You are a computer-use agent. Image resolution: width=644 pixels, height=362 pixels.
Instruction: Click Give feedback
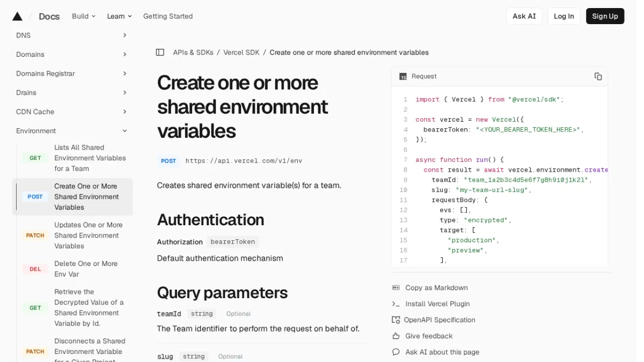429,336
